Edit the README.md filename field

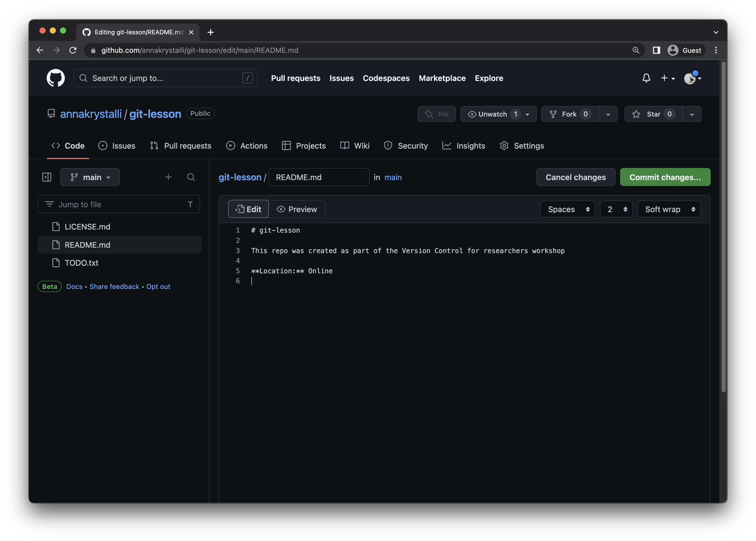click(x=319, y=177)
